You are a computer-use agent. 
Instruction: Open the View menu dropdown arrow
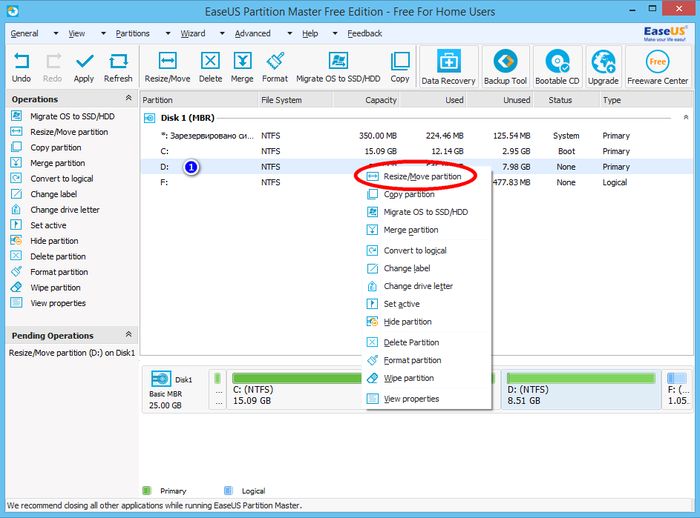coord(103,33)
